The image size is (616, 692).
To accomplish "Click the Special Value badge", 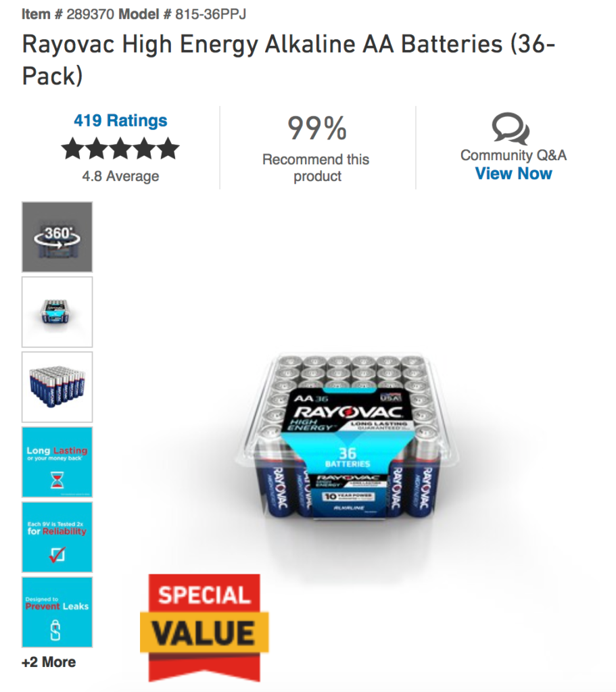I will point(204,628).
